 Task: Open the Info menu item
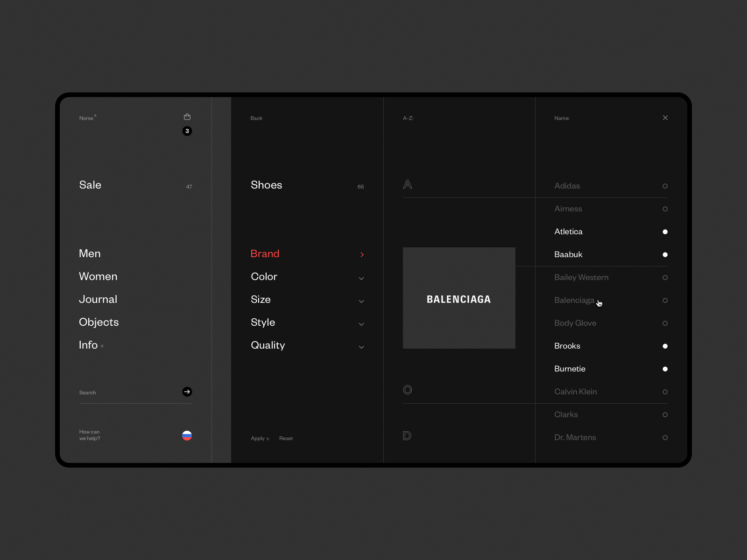tap(88, 345)
